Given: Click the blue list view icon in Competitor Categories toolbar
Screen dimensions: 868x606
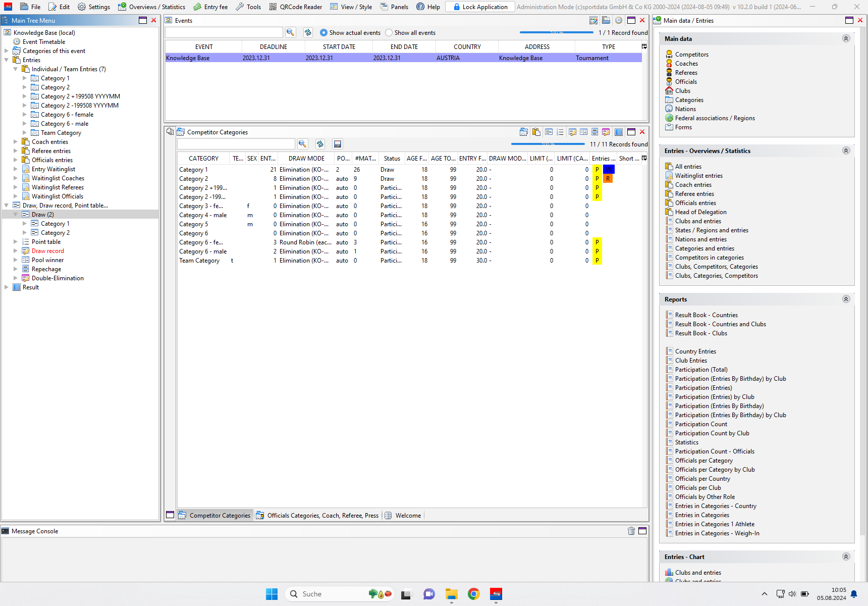Looking at the screenshot, I should pos(618,132).
